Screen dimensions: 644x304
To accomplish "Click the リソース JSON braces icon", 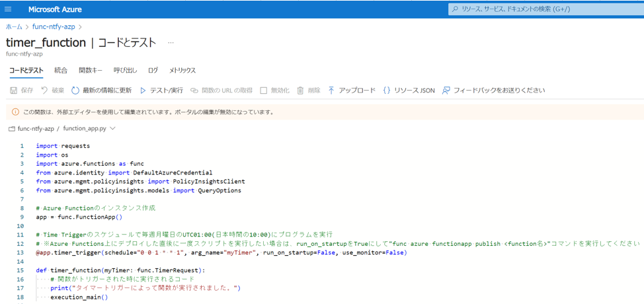I will (387, 91).
